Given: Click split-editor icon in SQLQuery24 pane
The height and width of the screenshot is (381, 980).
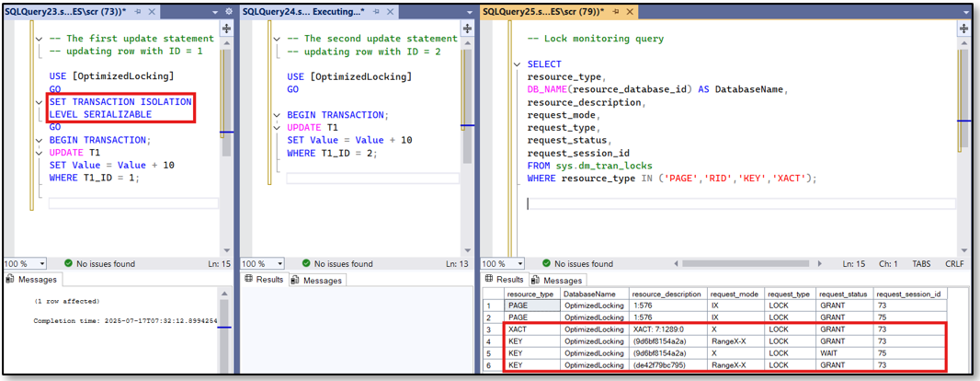Looking at the screenshot, I should point(467,29).
